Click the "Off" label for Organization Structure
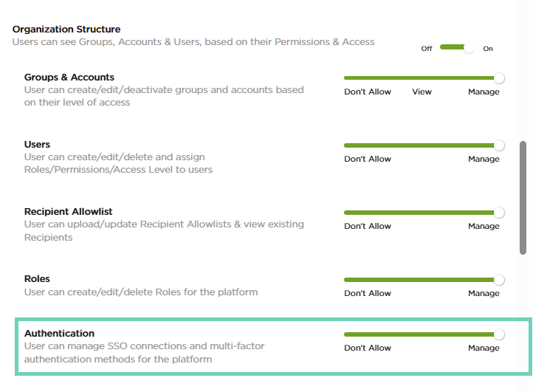The image size is (547, 392). pyautogui.click(x=427, y=49)
